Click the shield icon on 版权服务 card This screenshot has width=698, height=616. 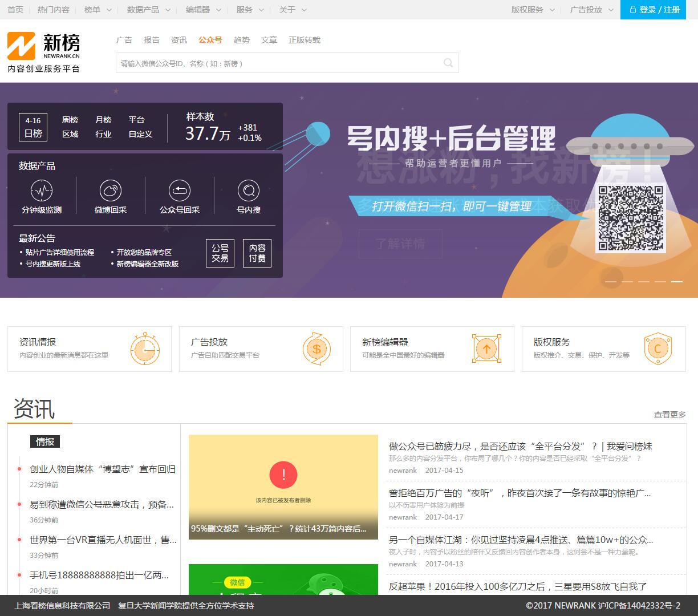tap(658, 348)
